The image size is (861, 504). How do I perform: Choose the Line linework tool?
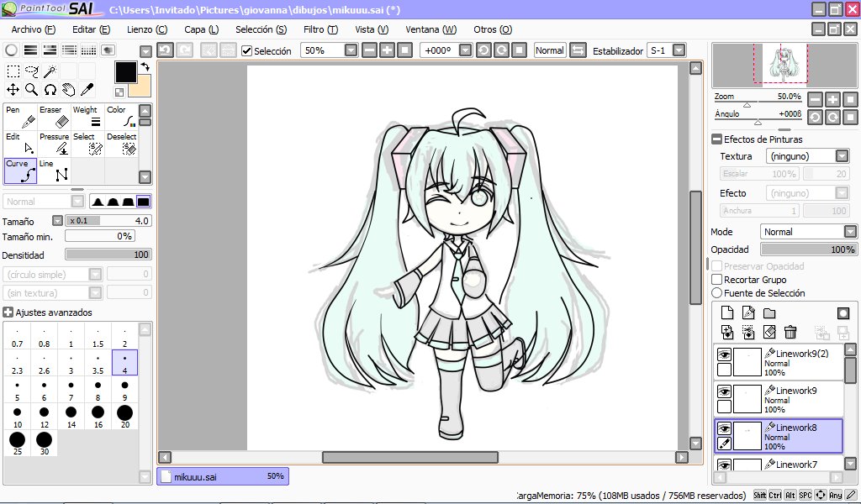[x=54, y=171]
